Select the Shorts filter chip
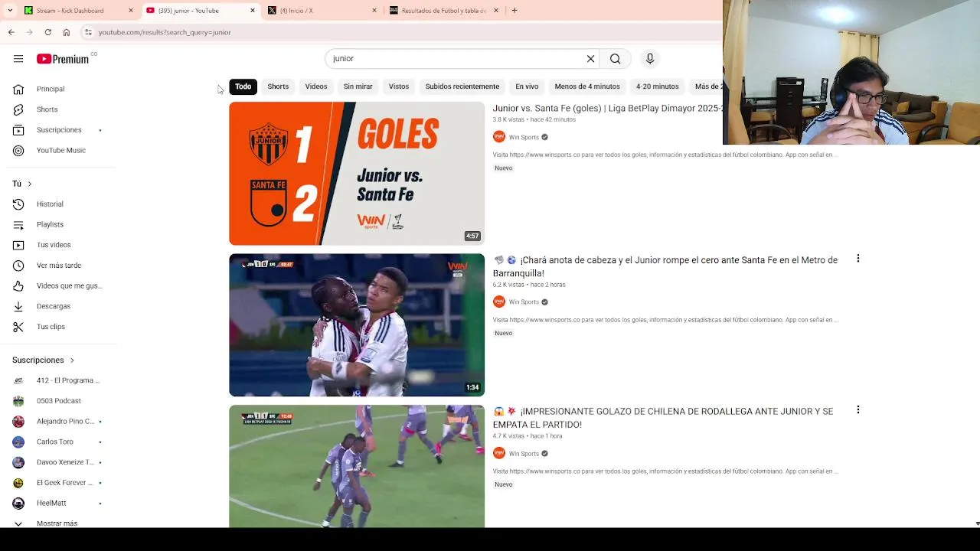The image size is (980, 551). [x=278, y=86]
